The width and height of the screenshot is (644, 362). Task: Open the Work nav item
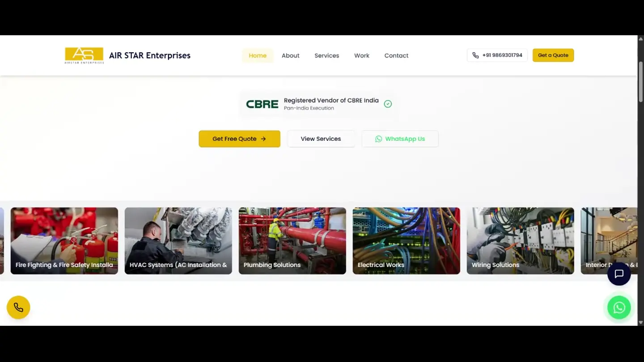click(x=362, y=55)
